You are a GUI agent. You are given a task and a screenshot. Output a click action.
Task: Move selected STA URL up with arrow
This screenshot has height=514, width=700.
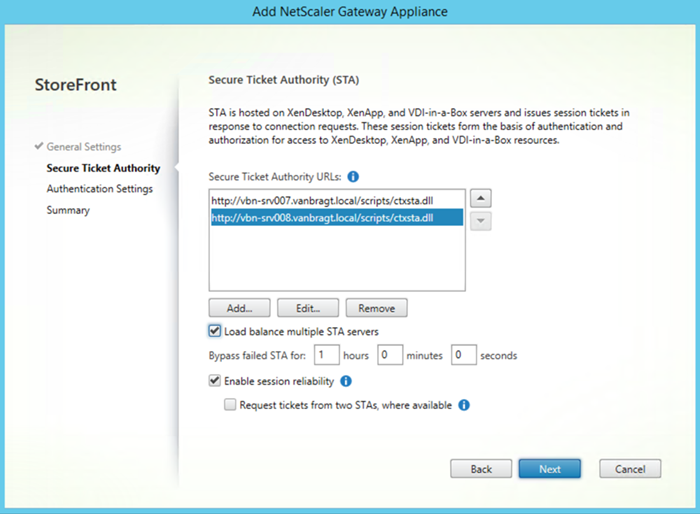click(481, 198)
